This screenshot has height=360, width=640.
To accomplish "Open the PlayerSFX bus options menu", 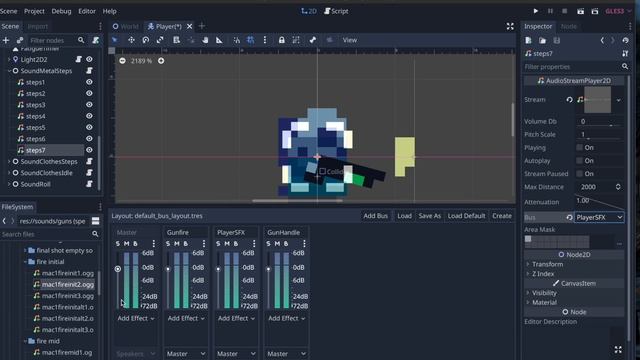I will coord(254,244).
